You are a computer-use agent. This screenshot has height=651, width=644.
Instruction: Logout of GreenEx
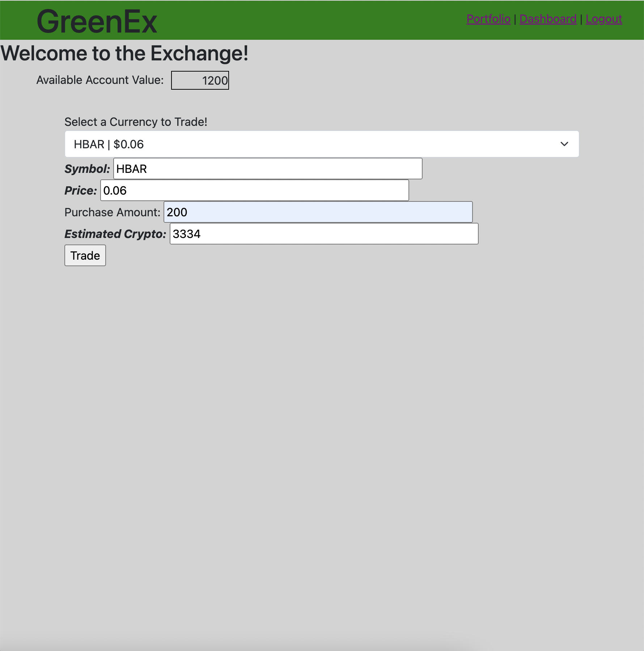604,19
